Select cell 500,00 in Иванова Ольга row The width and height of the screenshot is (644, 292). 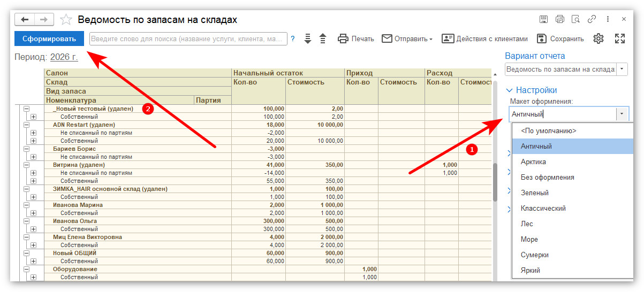pos(315,221)
